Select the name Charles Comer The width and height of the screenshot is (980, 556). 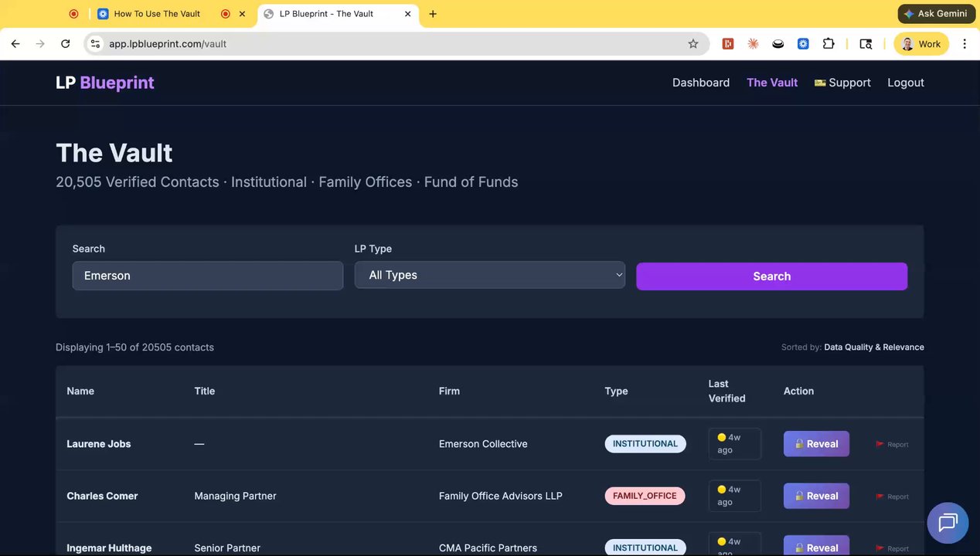(102, 497)
